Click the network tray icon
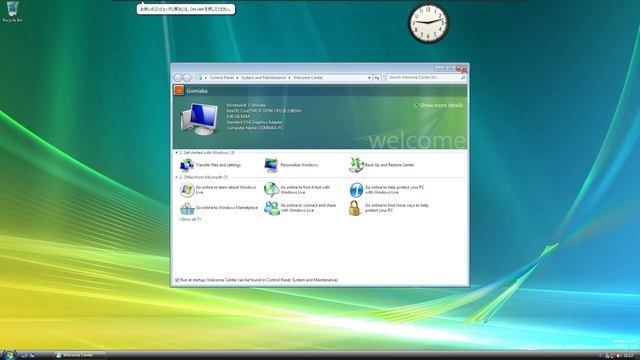 pyautogui.click(x=607, y=356)
